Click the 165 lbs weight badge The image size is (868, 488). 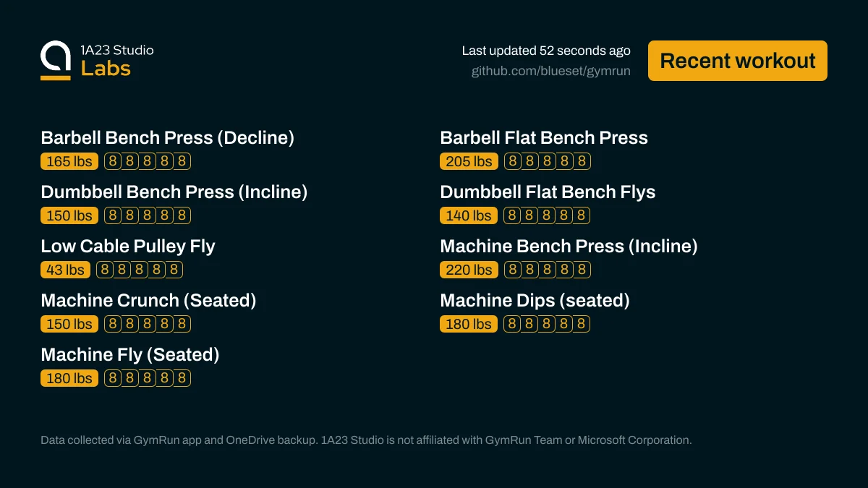point(69,161)
